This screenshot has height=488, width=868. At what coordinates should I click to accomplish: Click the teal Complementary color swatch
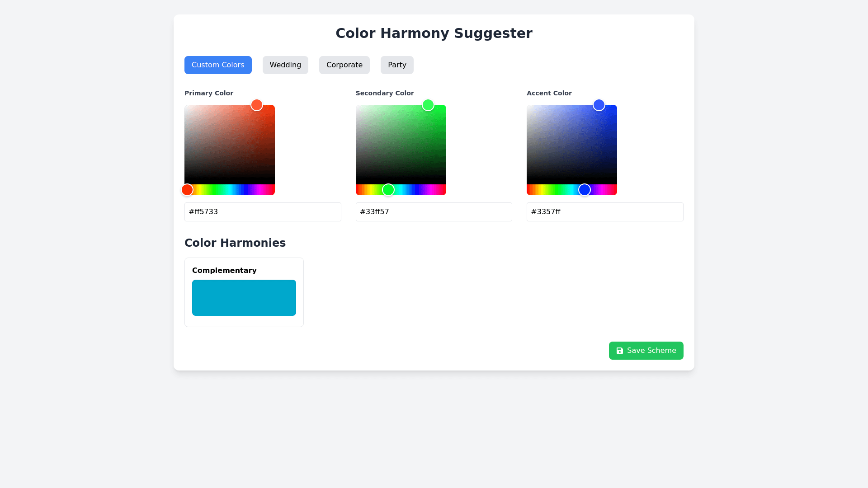point(244,298)
